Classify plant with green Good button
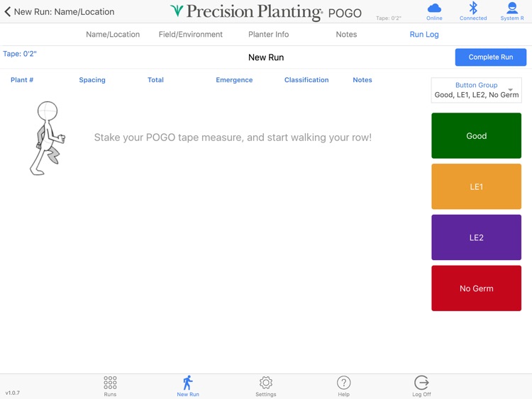The width and height of the screenshot is (532, 399). pos(477,135)
